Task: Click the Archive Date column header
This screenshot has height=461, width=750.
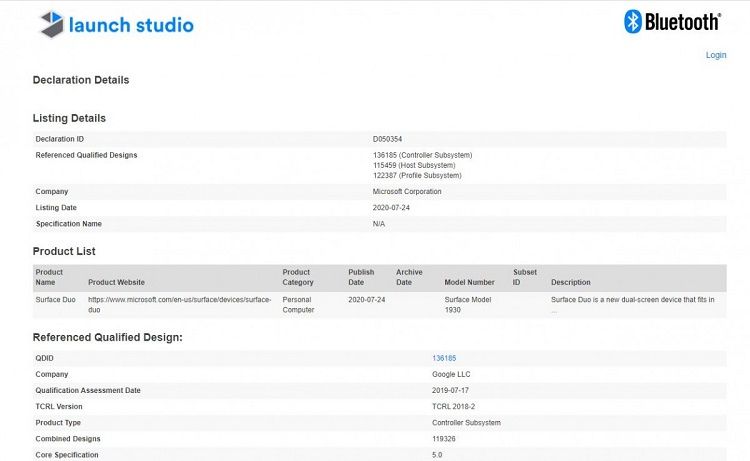Action: point(409,277)
